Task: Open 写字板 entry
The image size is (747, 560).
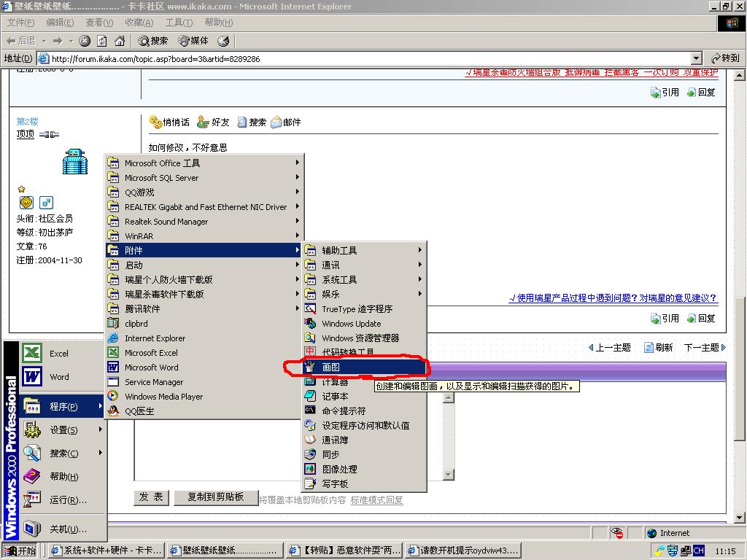Action: click(364, 484)
